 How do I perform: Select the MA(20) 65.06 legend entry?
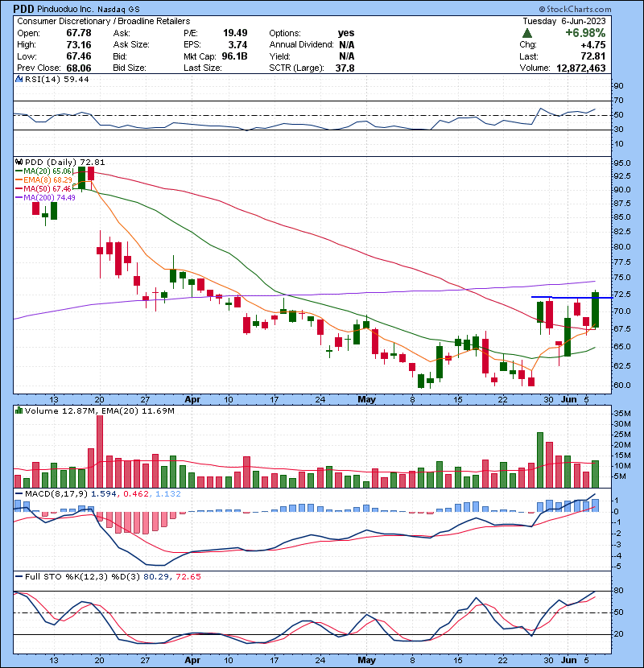pyautogui.click(x=44, y=171)
